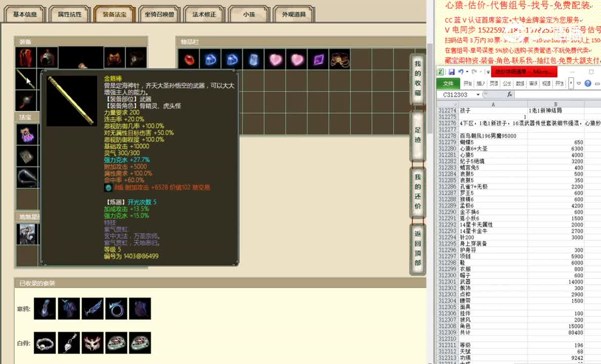Open the Customize Quick Access Toolbar dropdown
Image resolution: width=601 pixels, height=364 pixels.
click(x=488, y=72)
